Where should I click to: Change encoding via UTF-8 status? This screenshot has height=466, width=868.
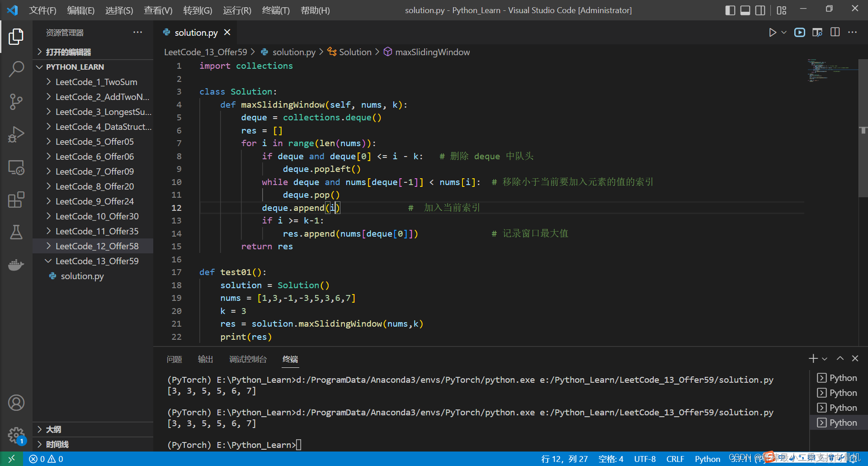(645, 459)
